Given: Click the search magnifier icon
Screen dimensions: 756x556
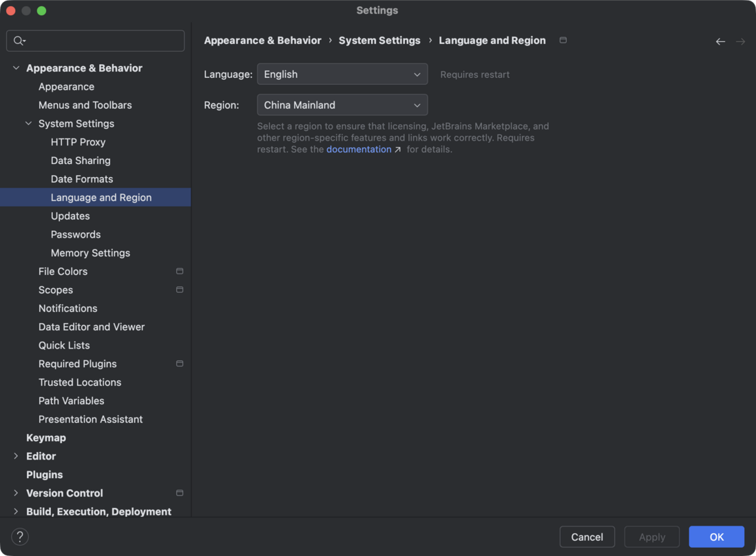Looking at the screenshot, I should 19,41.
